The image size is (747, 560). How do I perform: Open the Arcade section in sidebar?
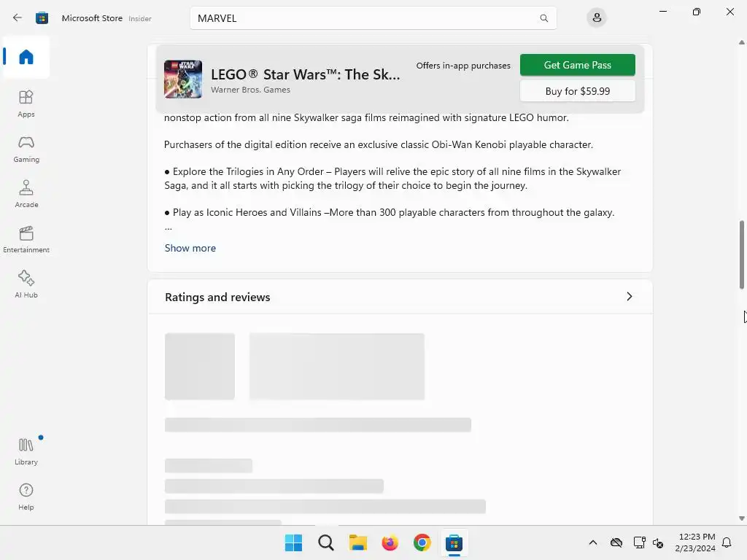26,194
